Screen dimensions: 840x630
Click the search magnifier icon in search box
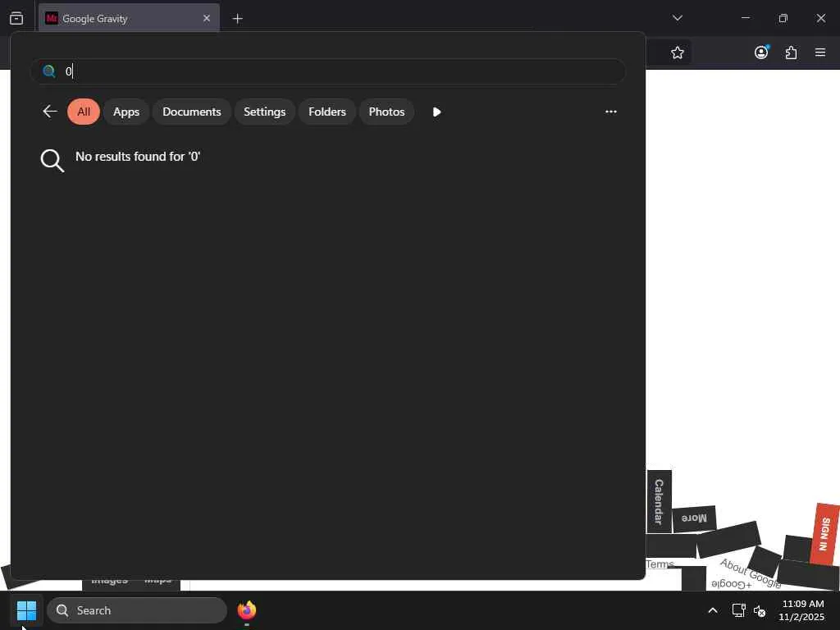[x=48, y=71]
